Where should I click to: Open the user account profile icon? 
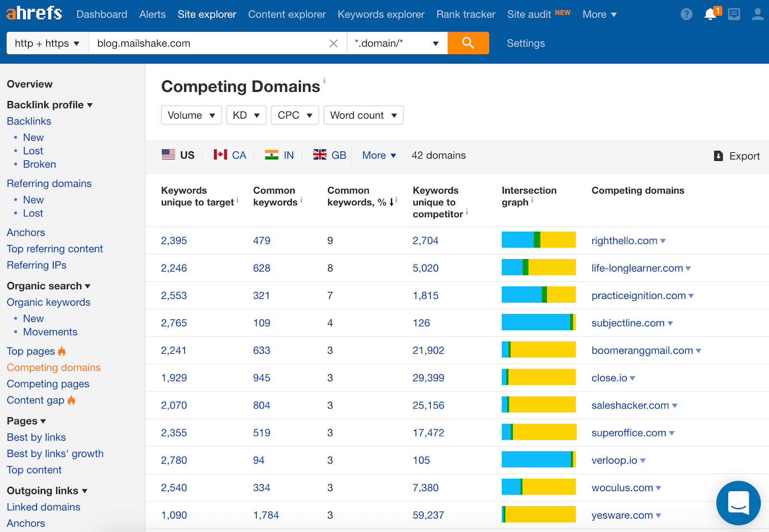pyautogui.click(x=757, y=14)
